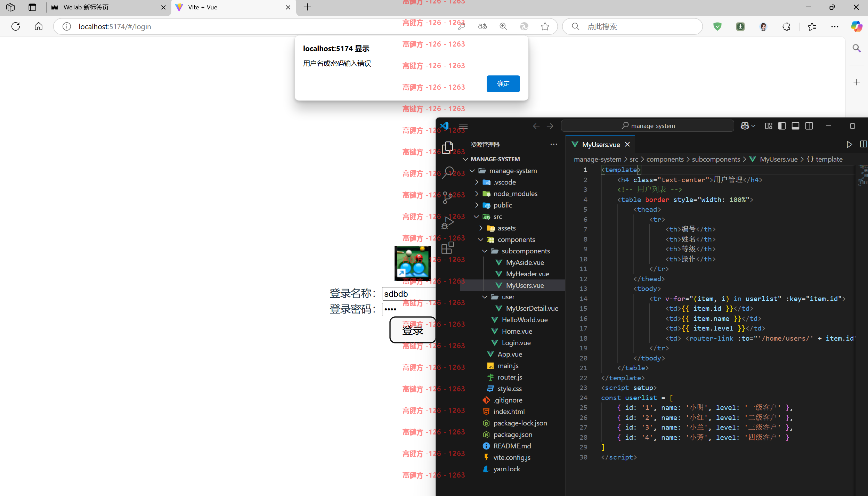Open App.vue in explorer
Viewport: 868px width, 496px height.
[510, 354]
